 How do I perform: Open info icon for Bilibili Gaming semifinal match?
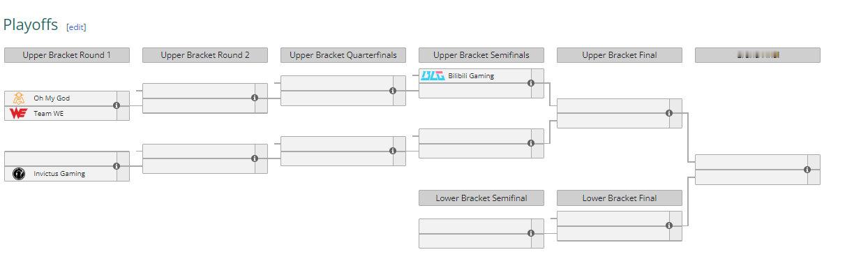point(531,83)
